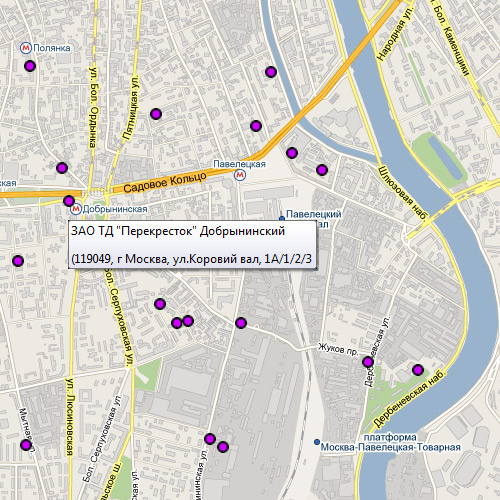Click the Серпуховская ул. label below the tooltip

[118, 317]
